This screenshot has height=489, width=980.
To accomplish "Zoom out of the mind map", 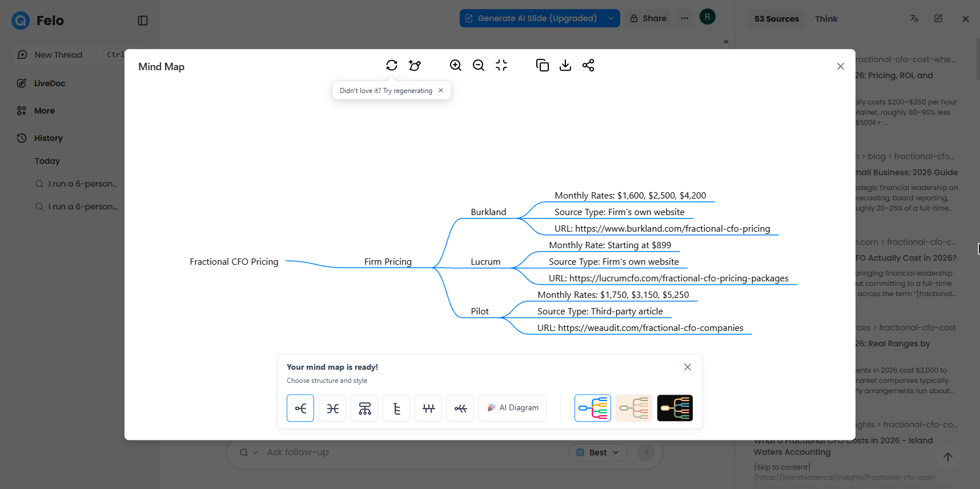I will click(479, 66).
